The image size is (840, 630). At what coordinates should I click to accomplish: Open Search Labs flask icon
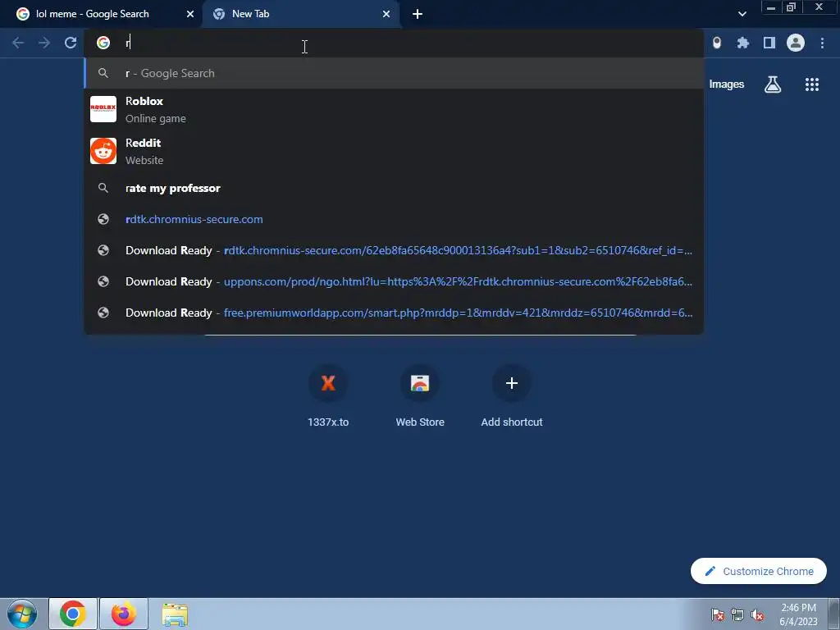tap(773, 84)
